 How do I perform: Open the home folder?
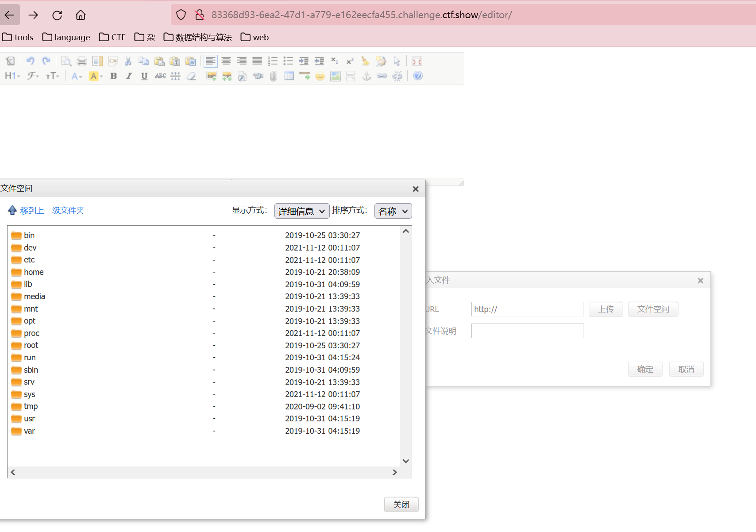pos(34,272)
